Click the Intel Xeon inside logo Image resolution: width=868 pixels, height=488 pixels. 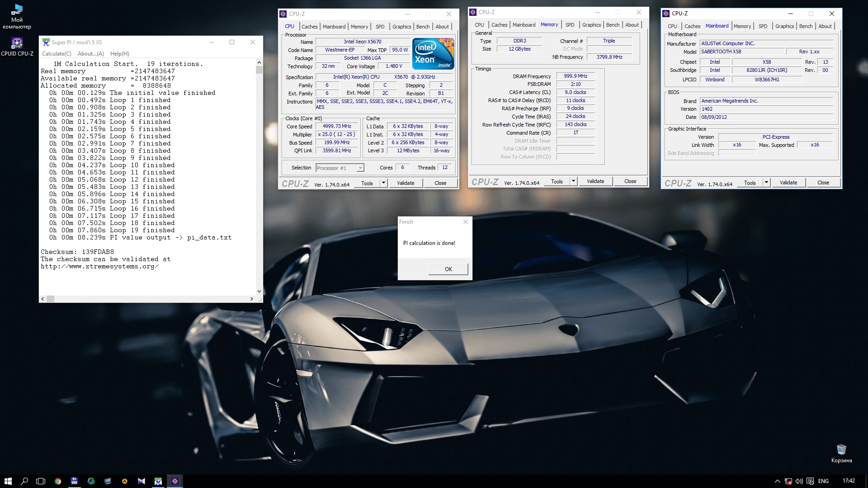[x=433, y=53]
